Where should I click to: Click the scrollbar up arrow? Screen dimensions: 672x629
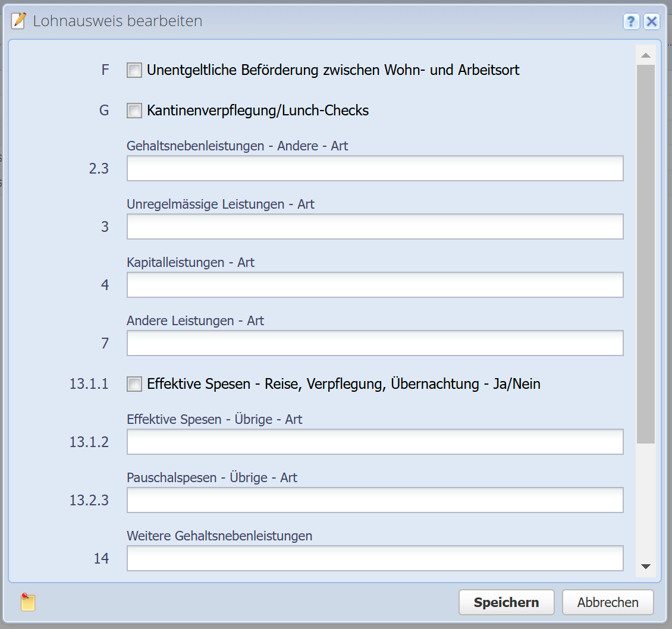coord(645,55)
